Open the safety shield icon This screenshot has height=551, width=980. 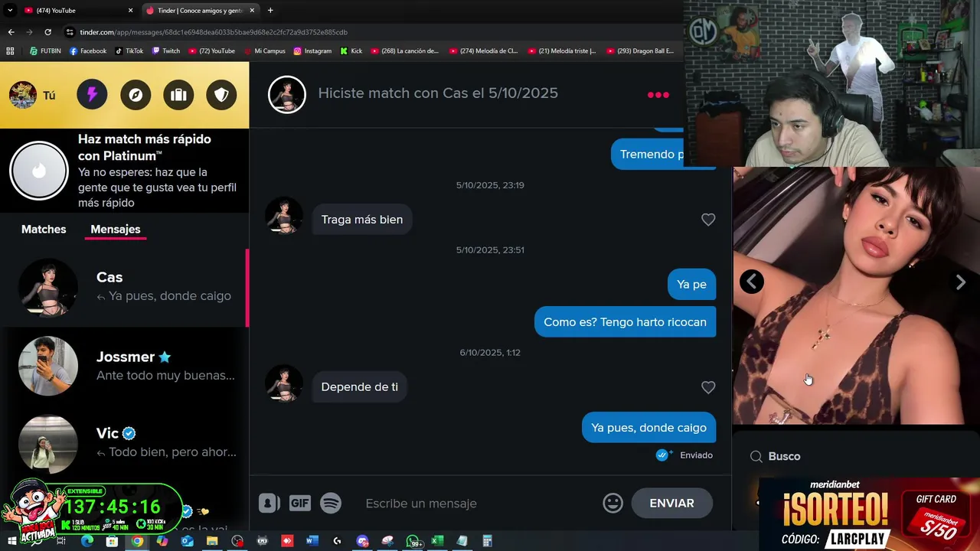(x=221, y=95)
